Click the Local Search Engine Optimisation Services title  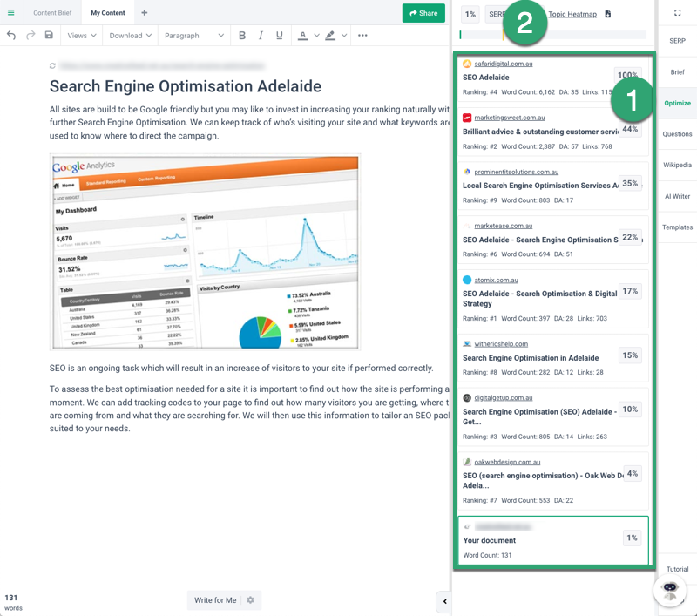coord(540,186)
